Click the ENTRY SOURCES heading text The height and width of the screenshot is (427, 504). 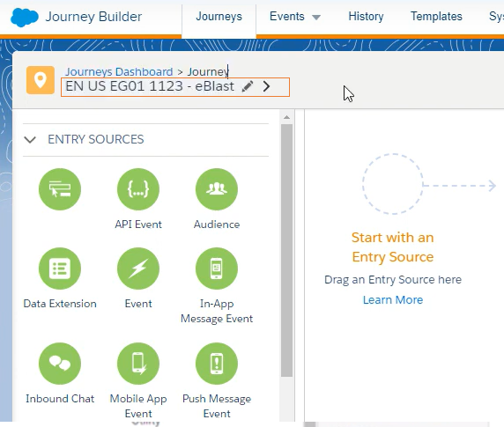pos(96,139)
